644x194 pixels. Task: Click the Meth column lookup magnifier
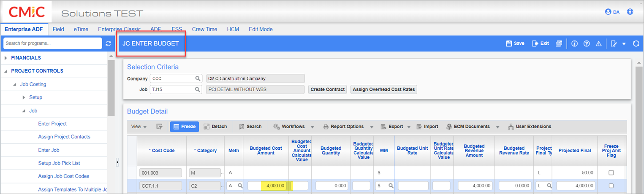pyautogui.click(x=240, y=186)
